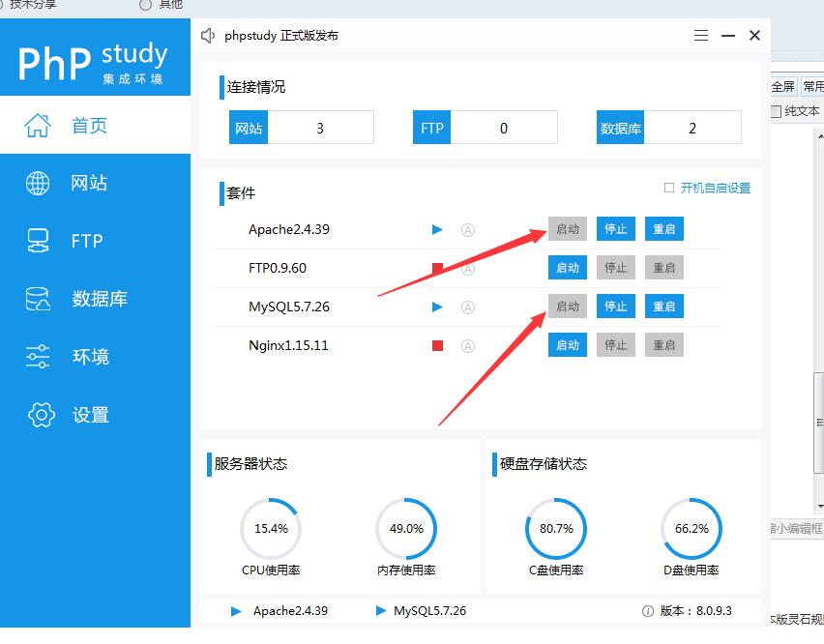
Task: Click the speaker announcement icon in title bar
Action: tap(208, 36)
